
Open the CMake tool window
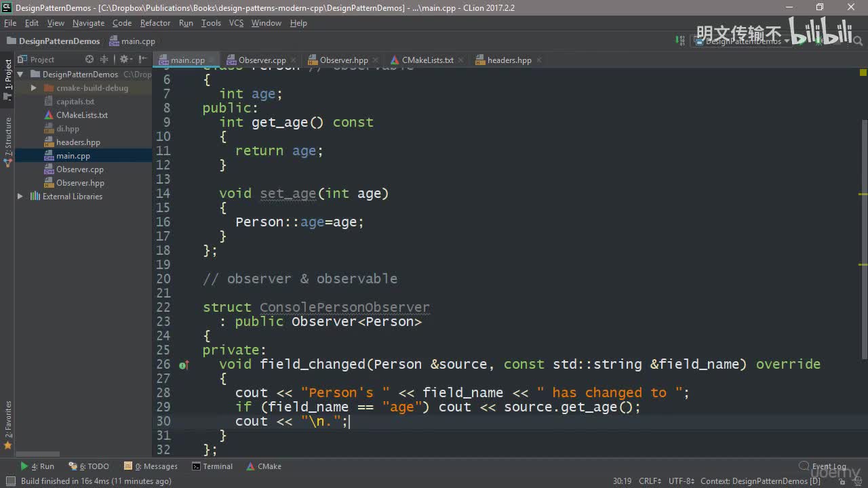tap(264, 466)
